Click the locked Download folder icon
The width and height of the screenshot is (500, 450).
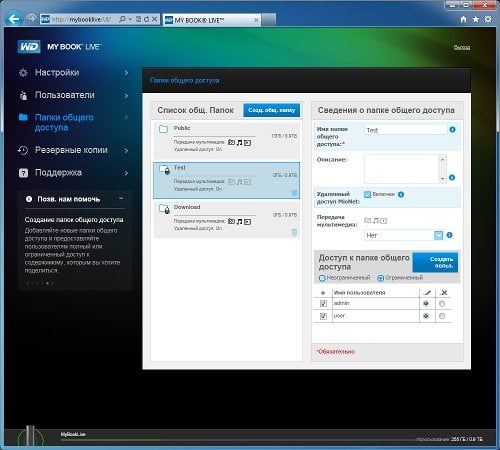pyautogui.click(x=164, y=209)
